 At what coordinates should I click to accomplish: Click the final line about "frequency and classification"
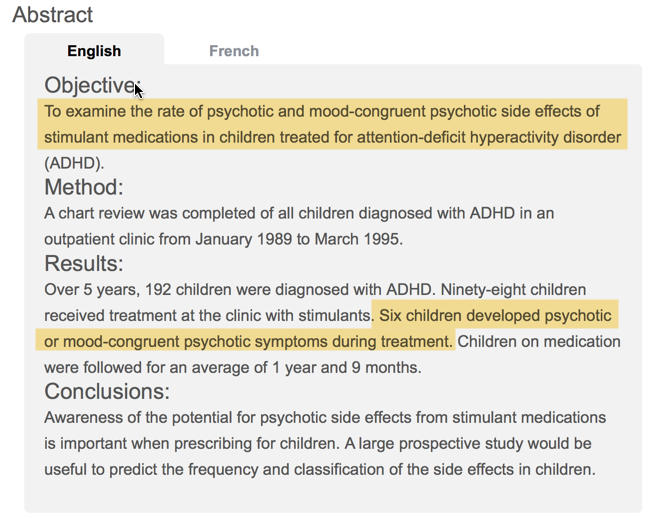(320, 469)
